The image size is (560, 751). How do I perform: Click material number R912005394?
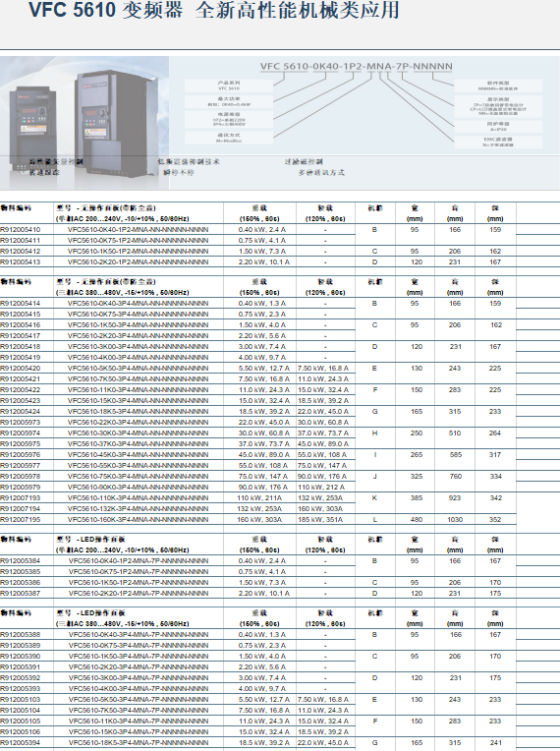click(21, 743)
